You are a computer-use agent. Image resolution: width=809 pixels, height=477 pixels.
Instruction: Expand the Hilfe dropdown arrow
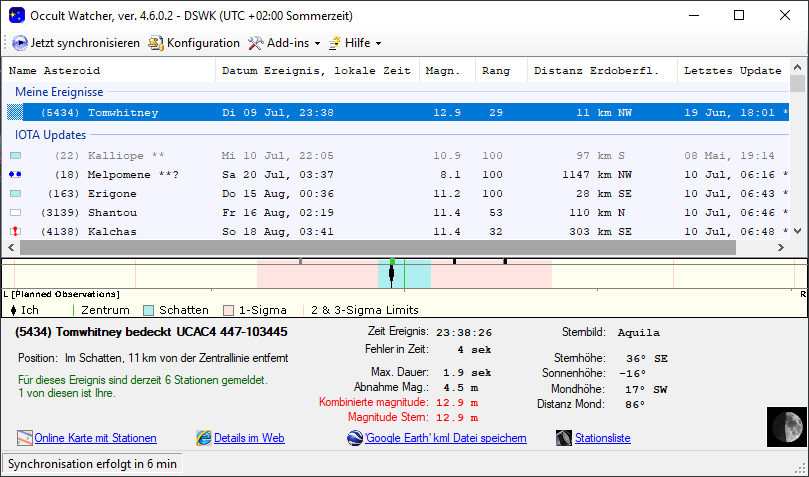[378, 44]
